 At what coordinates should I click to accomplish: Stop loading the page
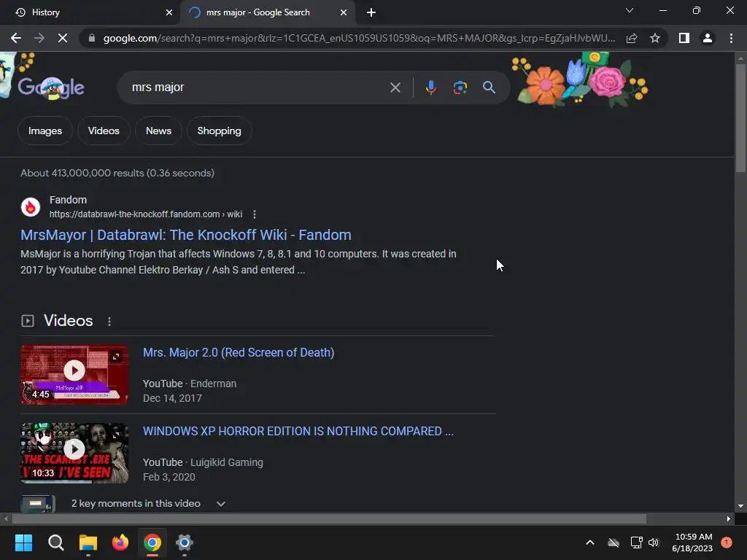point(63,38)
